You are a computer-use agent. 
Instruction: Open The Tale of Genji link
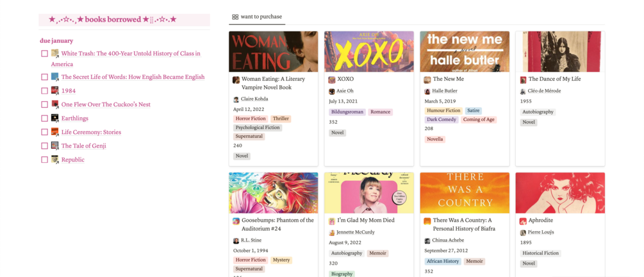pyautogui.click(x=84, y=146)
